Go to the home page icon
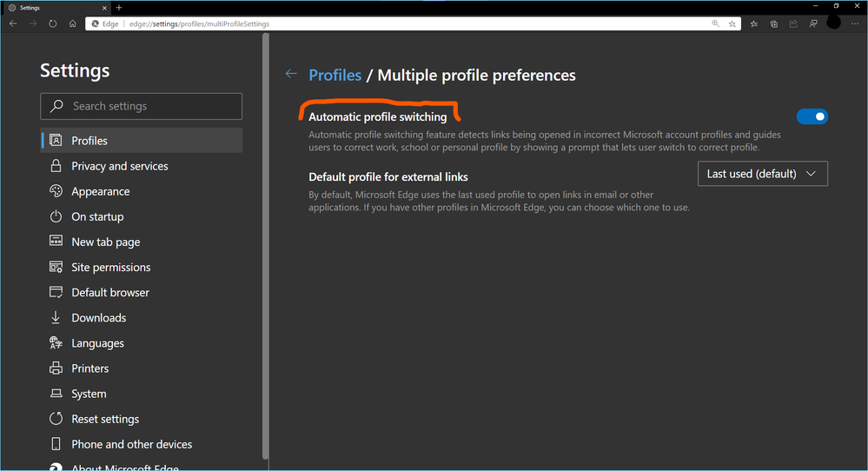 point(72,23)
